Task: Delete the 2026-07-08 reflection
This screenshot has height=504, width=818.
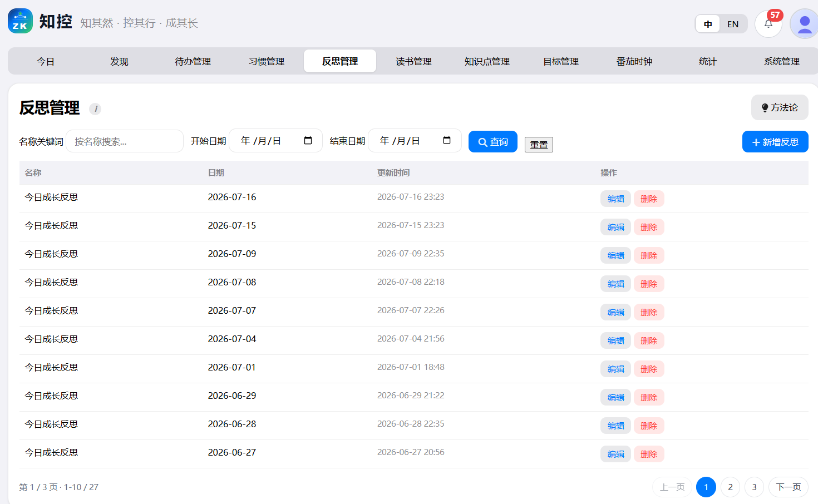Action: click(x=649, y=284)
